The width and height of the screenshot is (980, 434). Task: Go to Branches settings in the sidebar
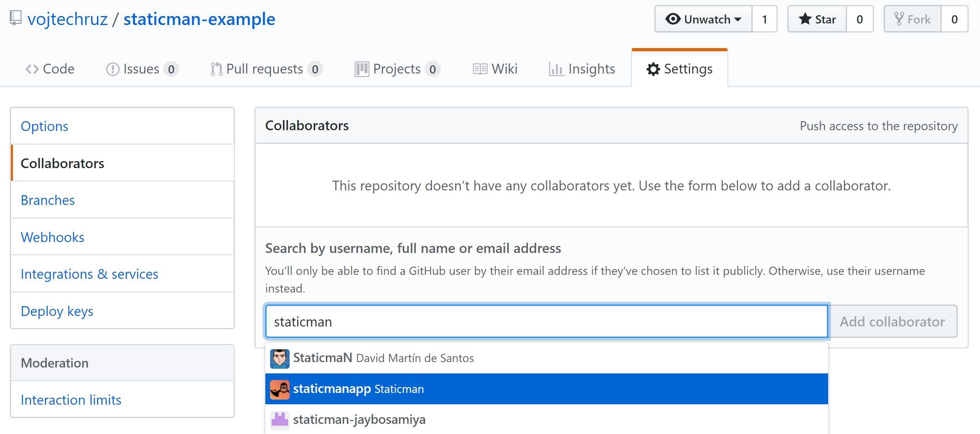[x=48, y=200]
